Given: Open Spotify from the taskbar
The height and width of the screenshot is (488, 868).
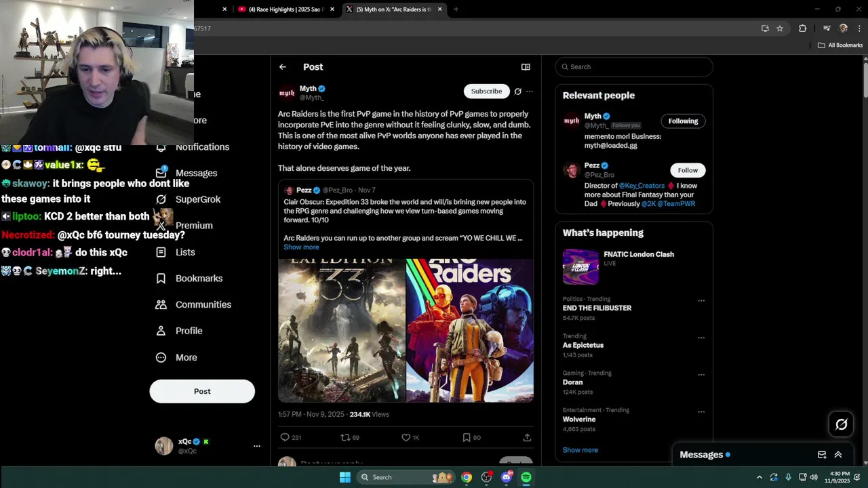Looking at the screenshot, I should 526,477.
